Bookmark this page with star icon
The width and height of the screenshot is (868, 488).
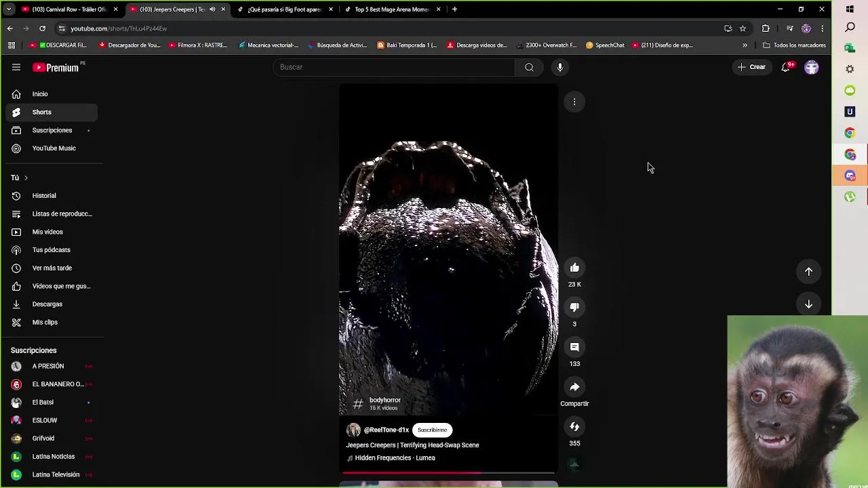pyautogui.click(x=743, y=28)
